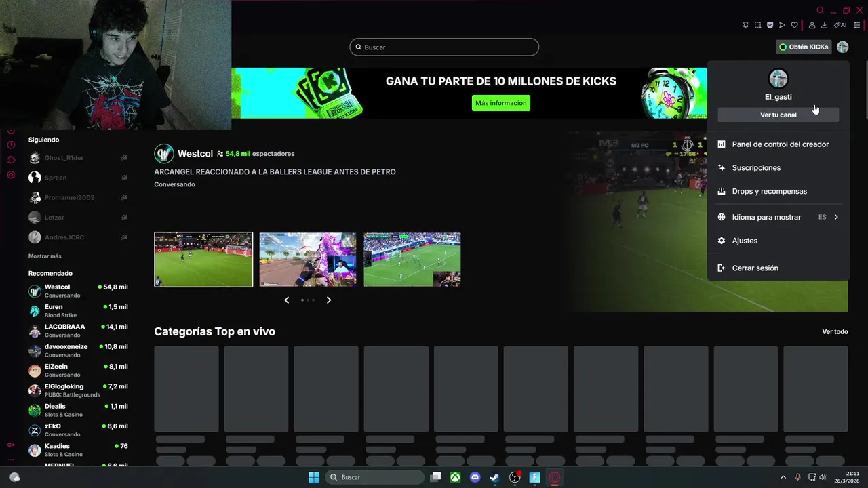Show hidden system tray icons chevron
The image size is (868, 488).
point(783,477)
